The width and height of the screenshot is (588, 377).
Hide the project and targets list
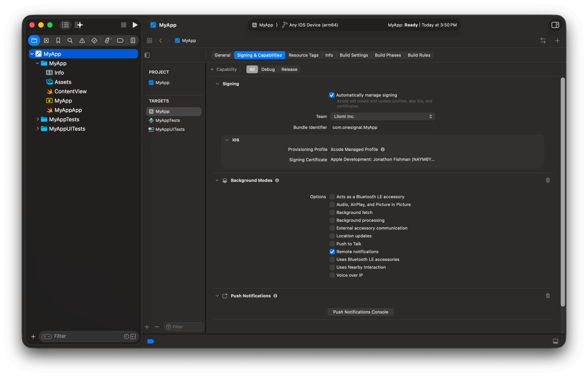tap(147, 55)
